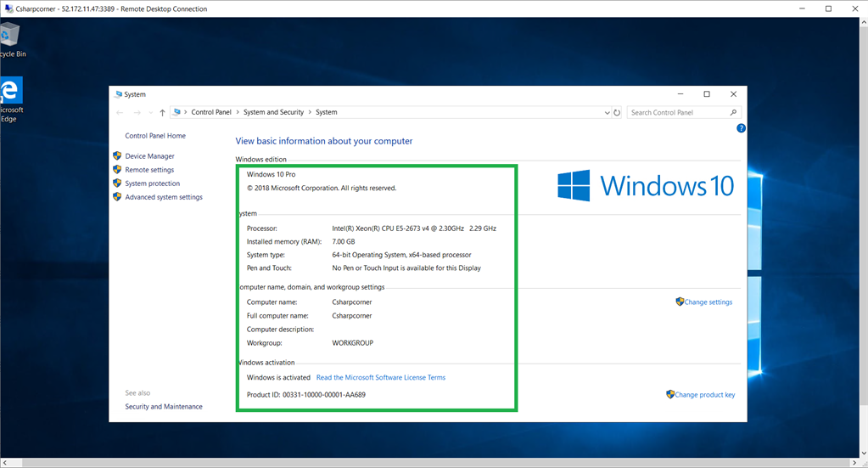The width and height of the screenshot is (868, 468).
Task: Click the 64-bit Operating System text
Action: click(401, 255)
